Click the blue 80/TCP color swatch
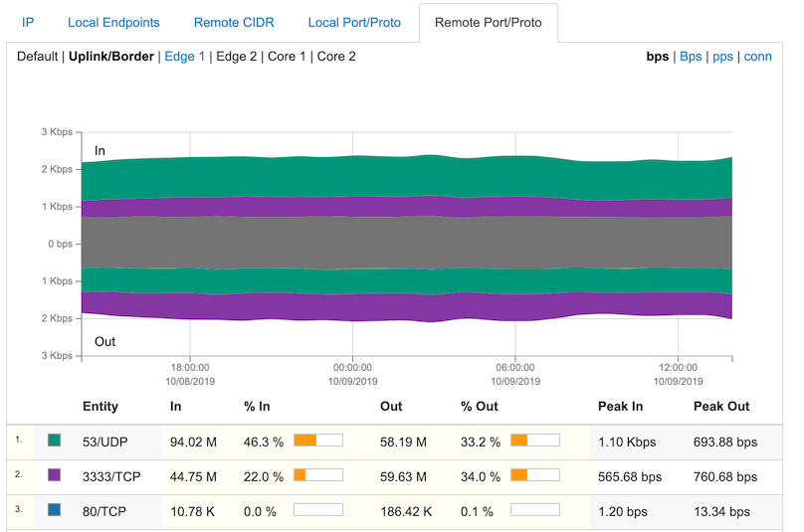The image size is (804, 532). 55,510
